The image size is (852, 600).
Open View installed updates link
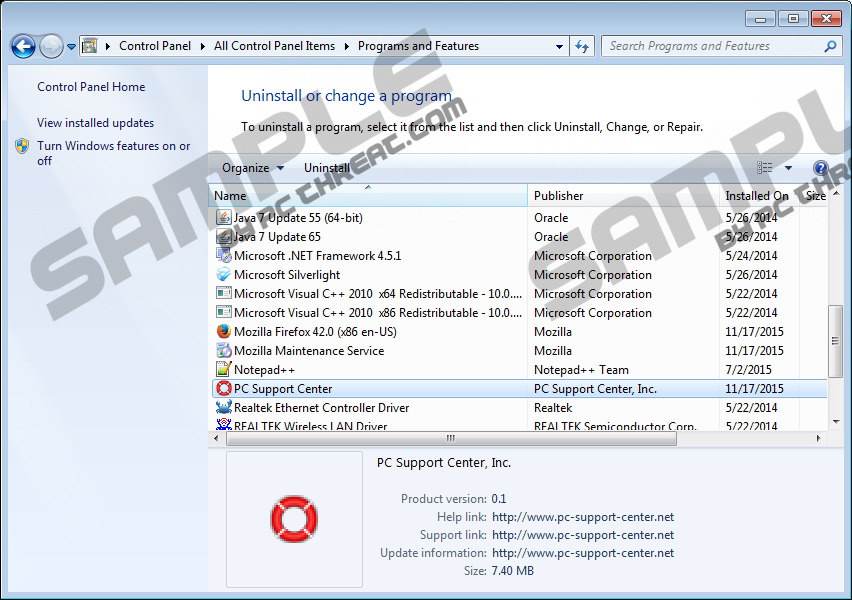[95, 123]
